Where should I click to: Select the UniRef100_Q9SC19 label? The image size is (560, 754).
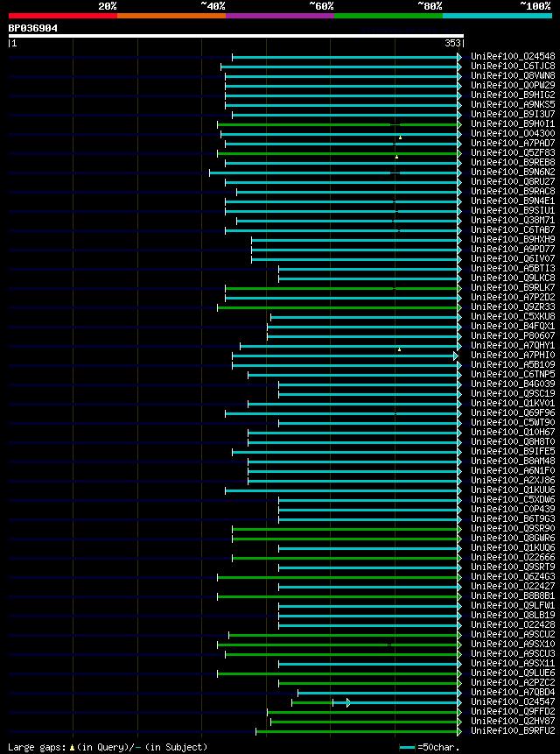(513, 393)
